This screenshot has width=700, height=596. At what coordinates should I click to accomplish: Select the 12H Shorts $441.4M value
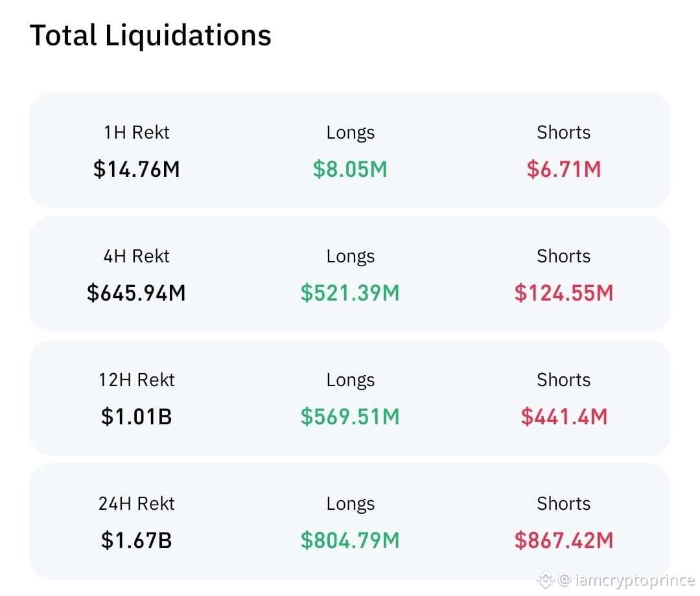coord(564,417)
